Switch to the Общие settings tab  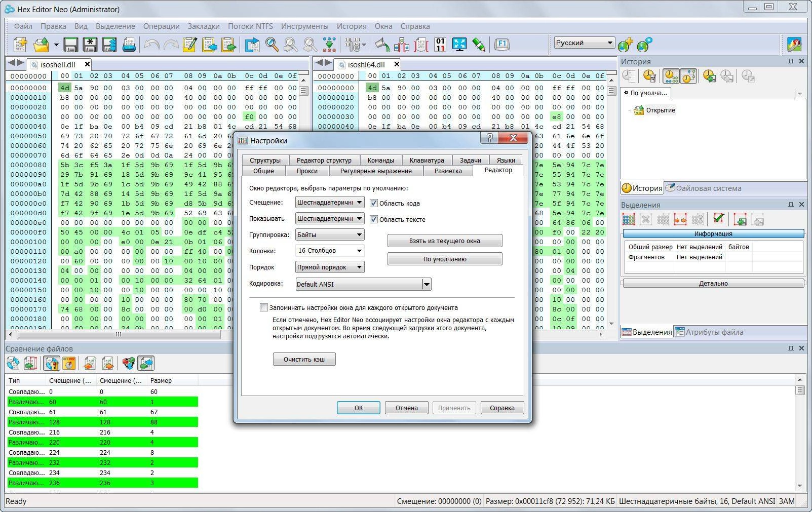[263, 171]
